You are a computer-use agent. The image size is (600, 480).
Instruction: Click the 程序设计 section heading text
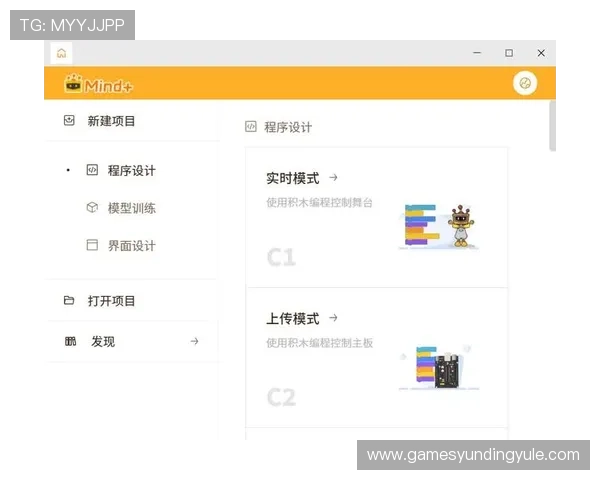pyautogui.click(x=288, y=127)
